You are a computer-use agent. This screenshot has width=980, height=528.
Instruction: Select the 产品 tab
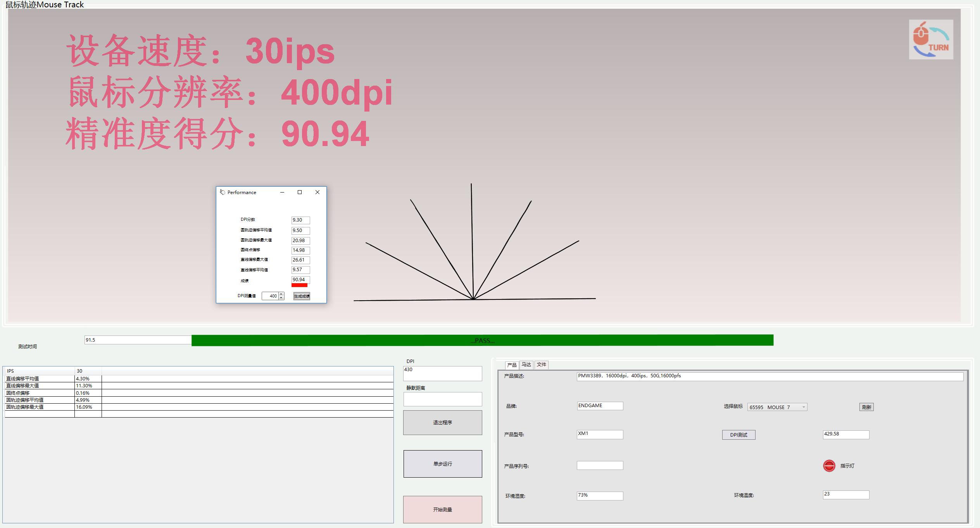click(x=512, y=365)
